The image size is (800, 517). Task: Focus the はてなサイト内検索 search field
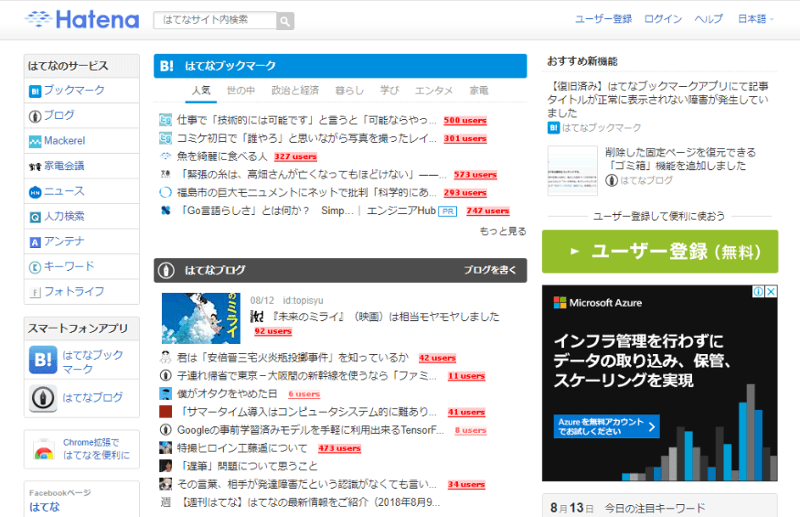(215, 20)
